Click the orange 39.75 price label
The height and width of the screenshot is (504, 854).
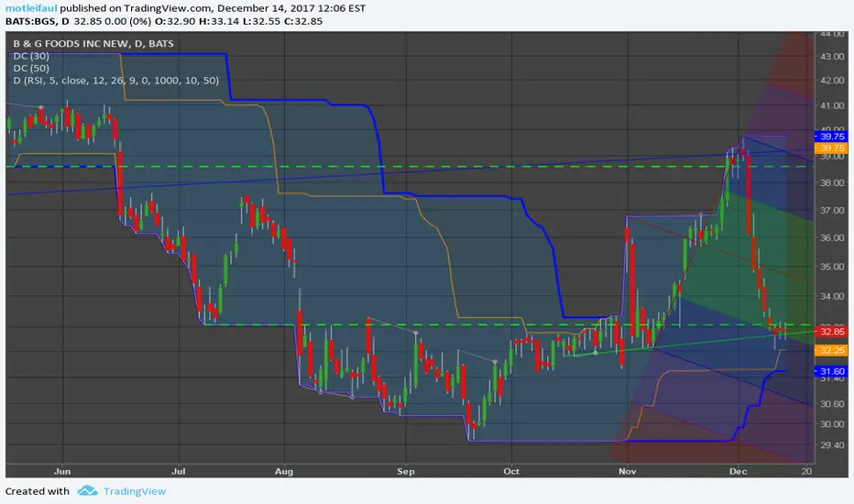click(x=832, y=148)
